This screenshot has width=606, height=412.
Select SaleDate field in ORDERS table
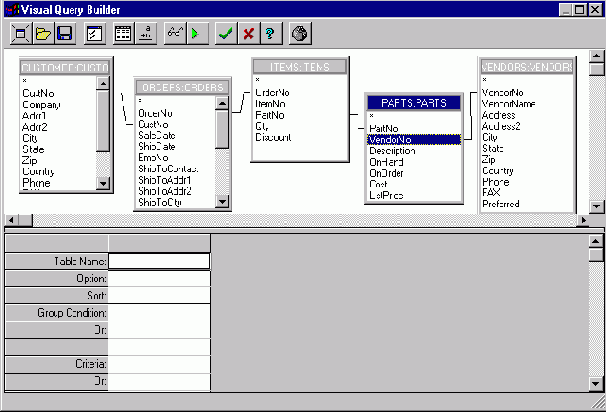click(x=155, y=134)
